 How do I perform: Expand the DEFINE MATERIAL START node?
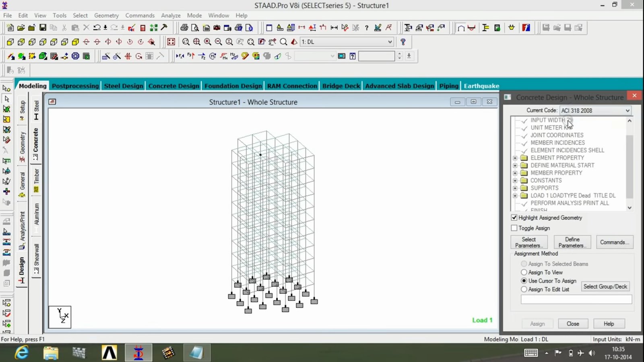[x=515, y=165]
